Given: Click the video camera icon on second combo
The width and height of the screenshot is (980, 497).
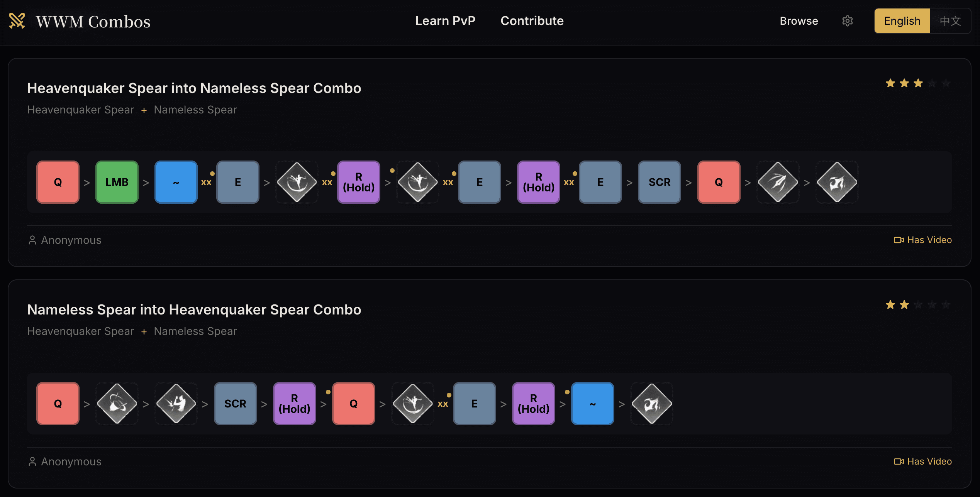Looking at the screenshot, I should point(899,461).
